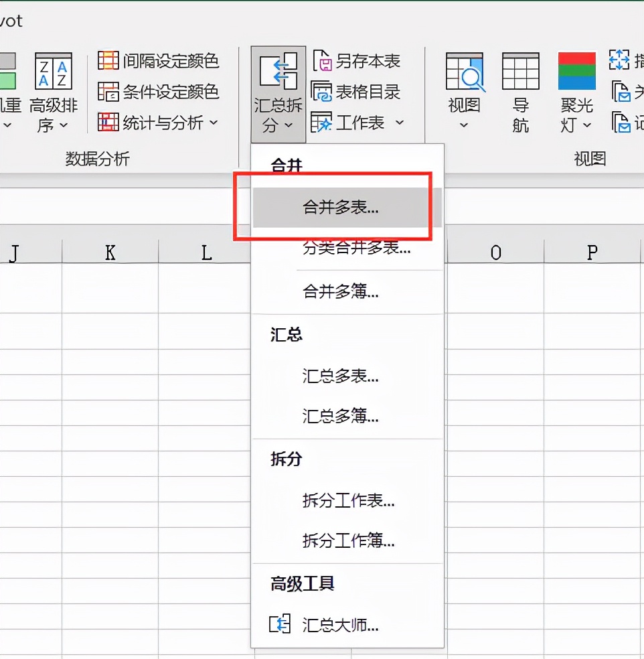Select 拆分工作表... menu entry
This screenshot has height=659, width=644.
tap(347, 500)
